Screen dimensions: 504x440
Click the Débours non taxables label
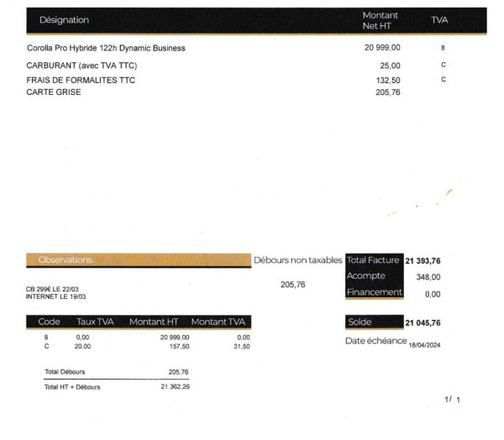(297, 260)
